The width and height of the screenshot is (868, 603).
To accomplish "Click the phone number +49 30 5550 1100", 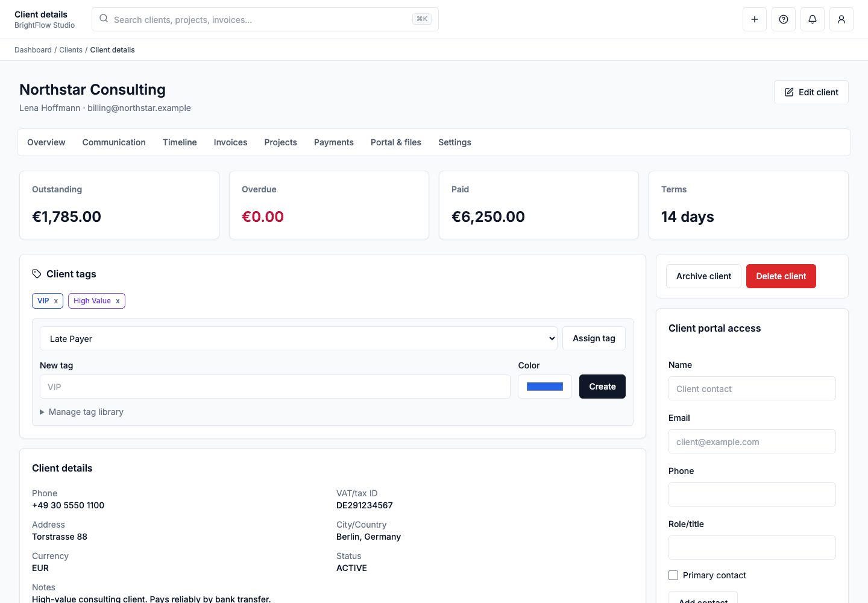I will click(68, 505).
